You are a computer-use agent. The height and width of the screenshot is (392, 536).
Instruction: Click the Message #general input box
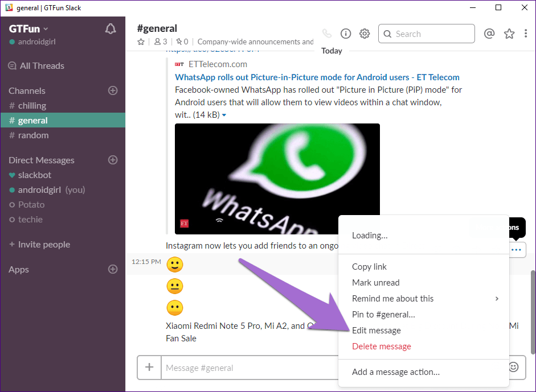(249, 368)
